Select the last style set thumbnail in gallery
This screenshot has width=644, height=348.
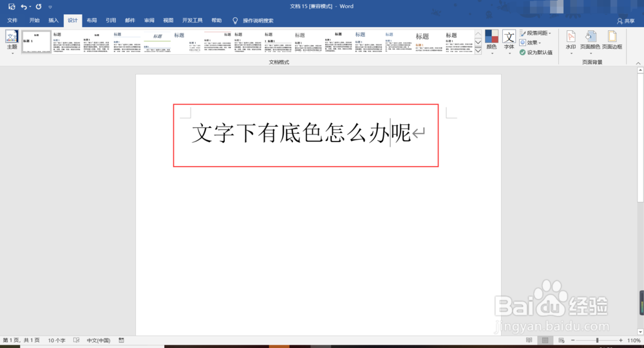coord(459,41)
